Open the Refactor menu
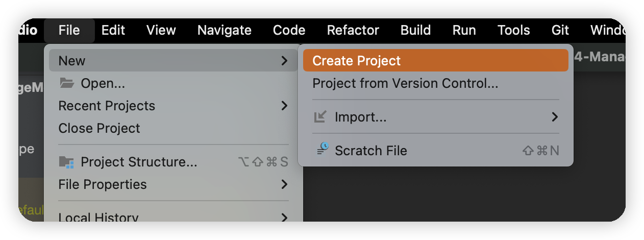The height and width of the screenshot is (240, 644). click(353, 30)
